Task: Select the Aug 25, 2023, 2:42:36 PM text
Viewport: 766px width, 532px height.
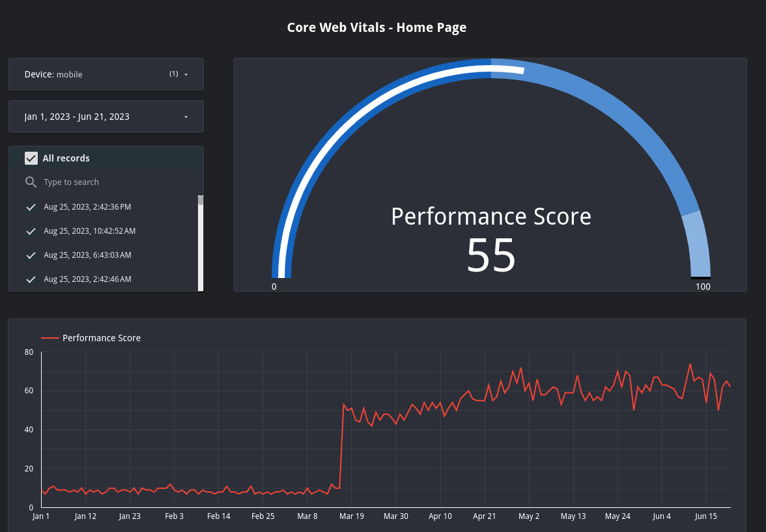Action: click(x=87, y=207)
